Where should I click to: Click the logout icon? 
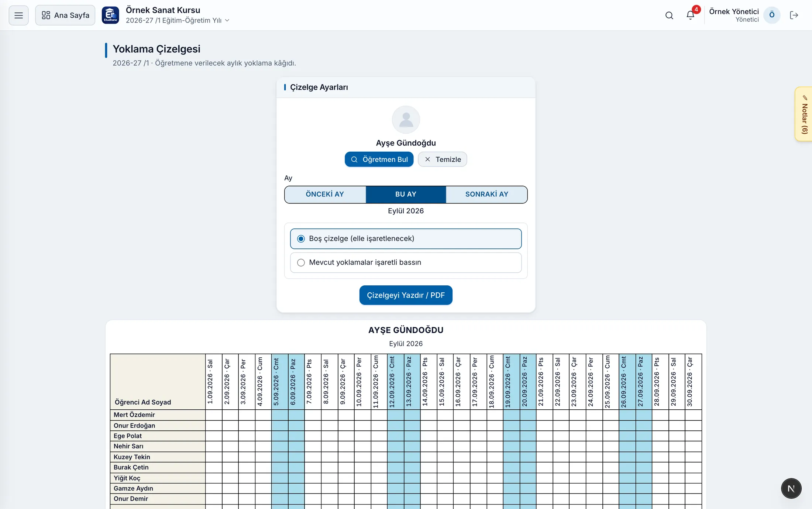(x=794, y=15)
